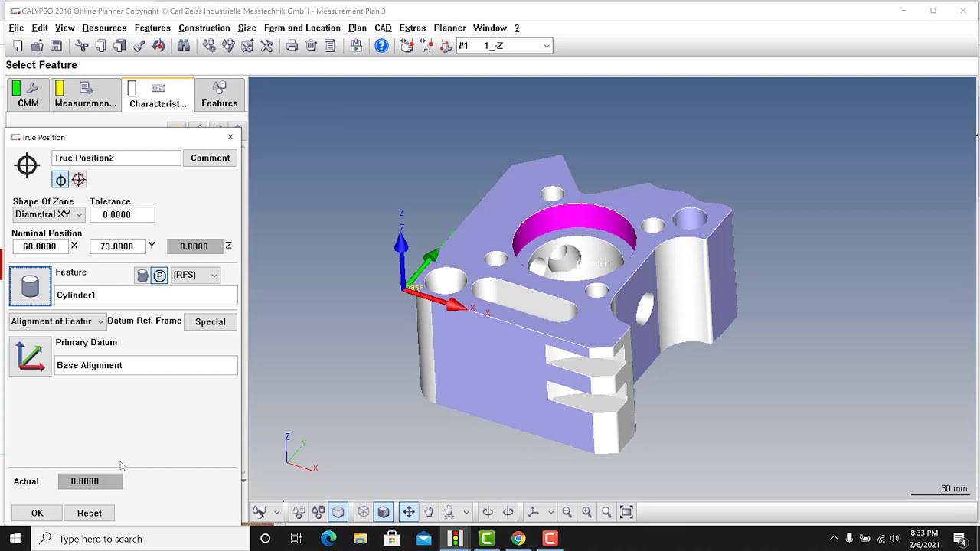
Task: Delete using the trash can toolbar icon
Action: point(311,46)
